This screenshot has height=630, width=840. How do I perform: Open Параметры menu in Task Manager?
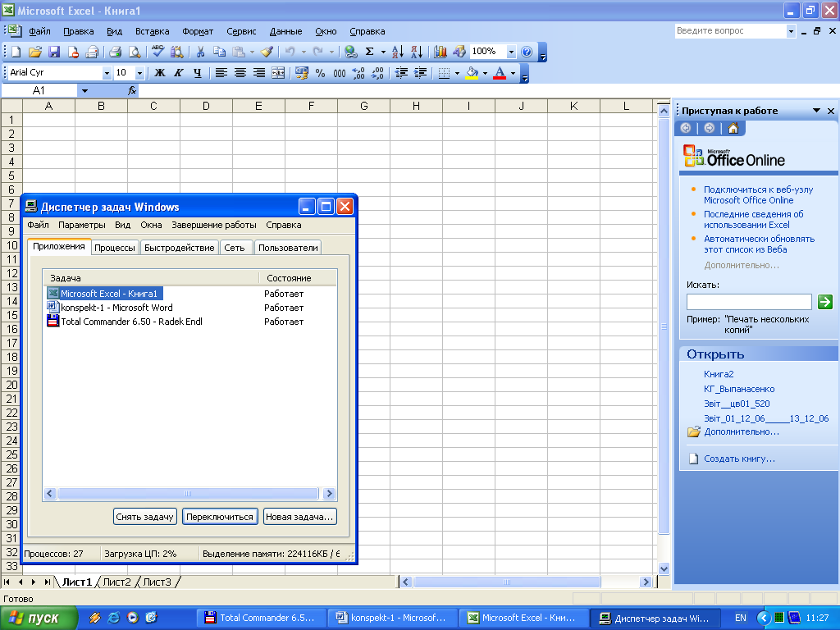pyautogui.click(x=82, y=225)
